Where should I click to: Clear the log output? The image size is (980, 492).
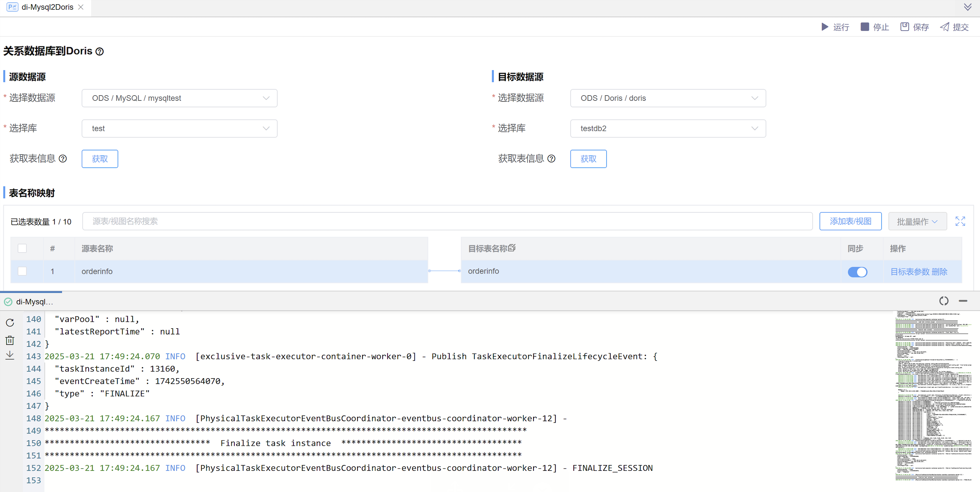click(x=9, y=340)
